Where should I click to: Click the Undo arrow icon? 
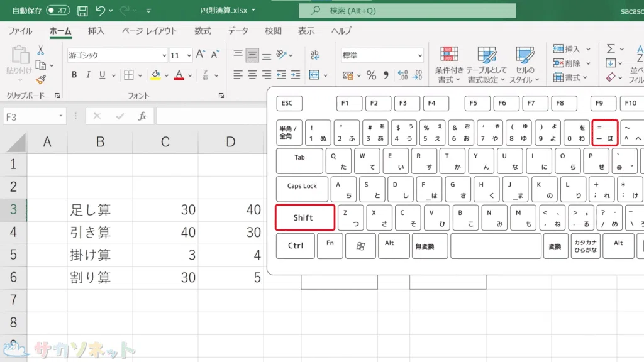[x=100, y=10]
